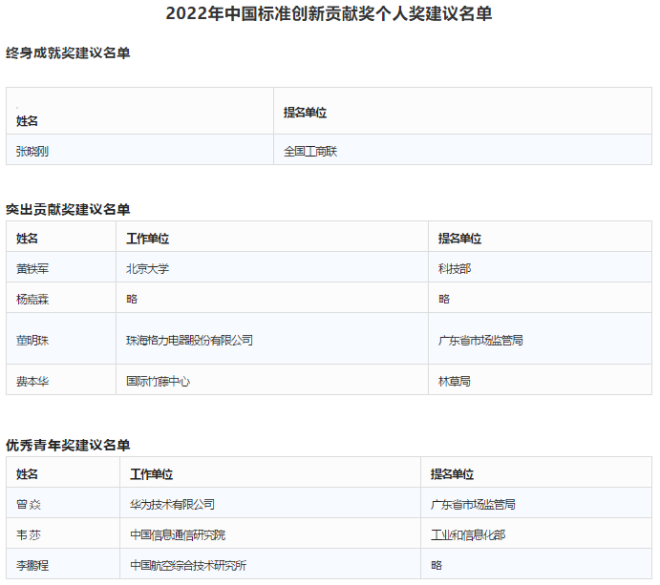Click the page title 2022年中国标准创新贡献奖个人奖建议名单
The height and width of the screenshot is (585, 660).
328,14
